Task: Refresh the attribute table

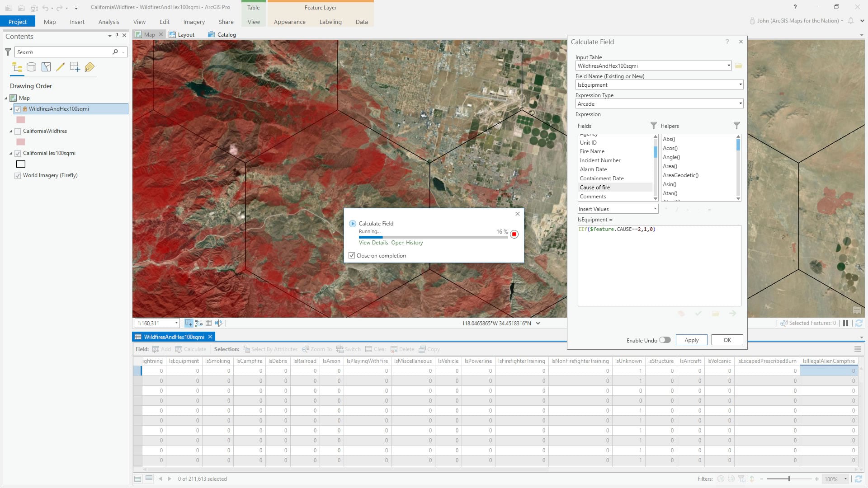Action: click(x=858, y=479)
